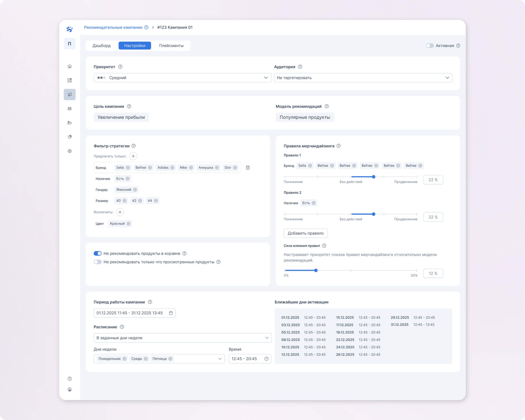This screenshot has height=420, width=525.
Task: Remove the Красный color tag
Action: click(x=129, y=224)
